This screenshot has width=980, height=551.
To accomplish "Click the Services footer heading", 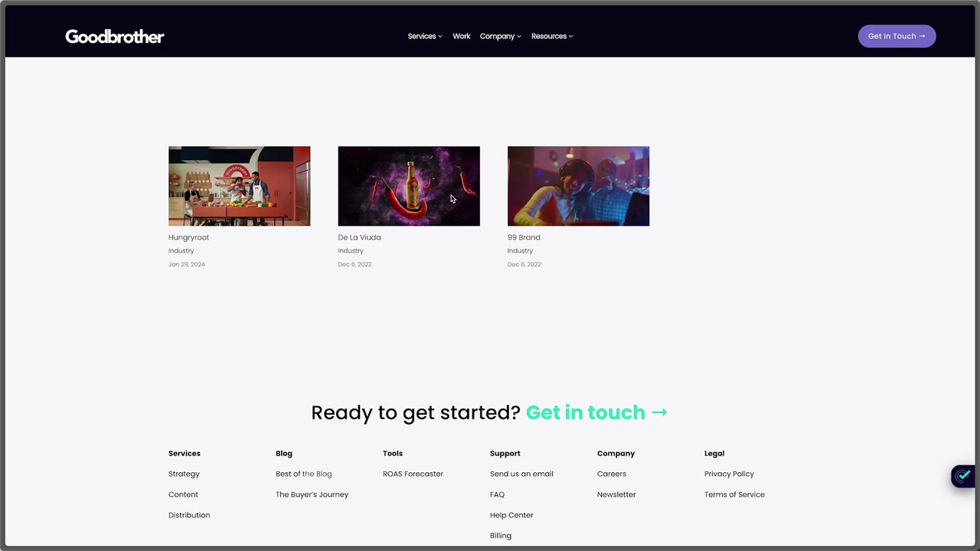I will tap(185, 453).
